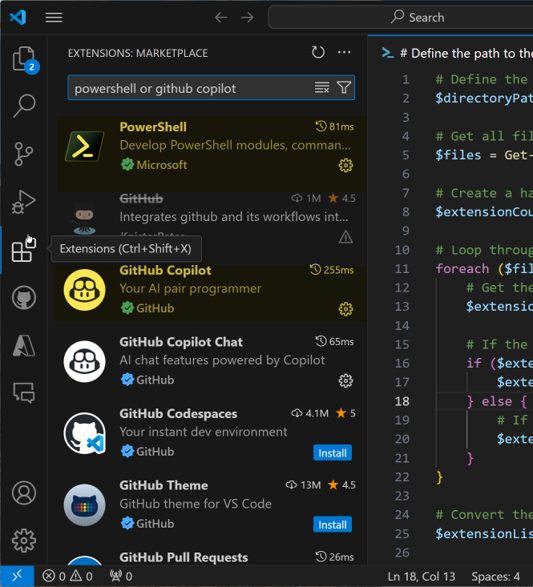The image size is (533, 587).
Task: Select GitHub Pull Requests extension title
Action: pyautogui.click(x=183, y=557)
